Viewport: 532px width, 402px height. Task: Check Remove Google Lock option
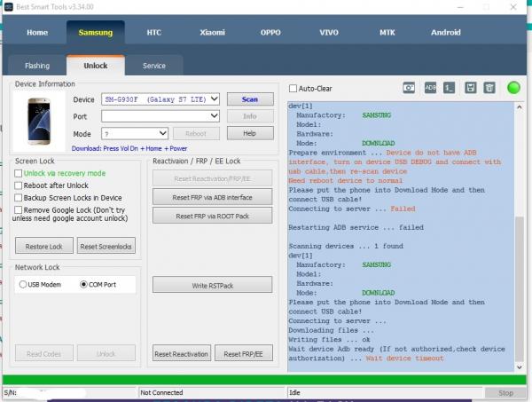point(19,210)
